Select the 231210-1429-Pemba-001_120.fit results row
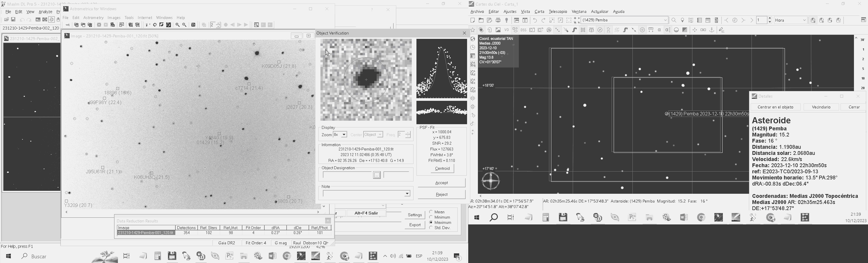Screen dimensions: 868x263 (x=224, y=233)
